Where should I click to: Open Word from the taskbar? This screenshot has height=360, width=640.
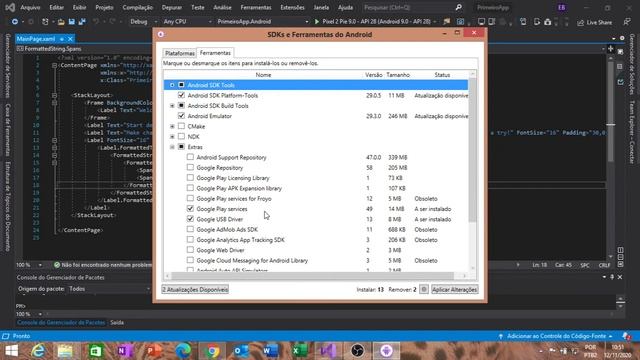(x=270, y=351)
